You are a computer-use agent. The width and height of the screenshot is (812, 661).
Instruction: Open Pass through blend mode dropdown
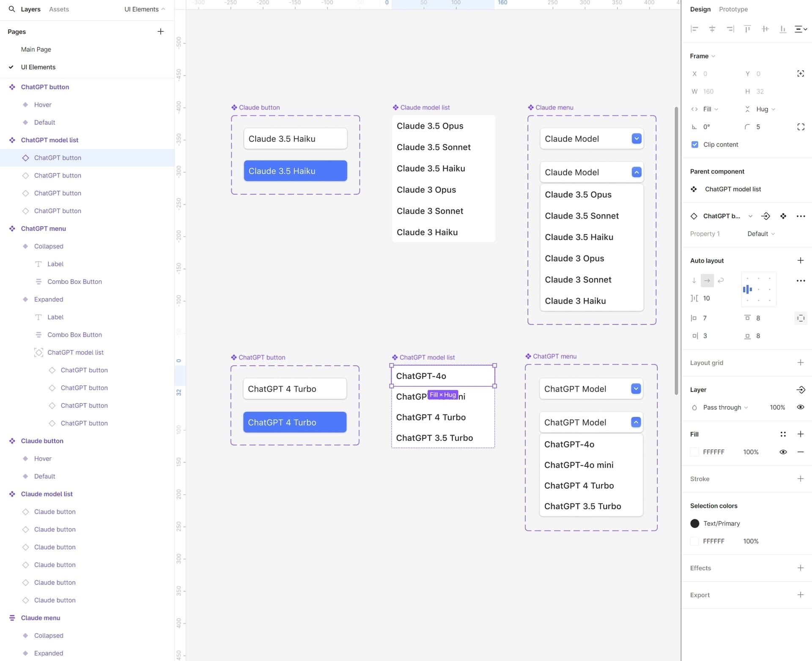coord(725,407)
